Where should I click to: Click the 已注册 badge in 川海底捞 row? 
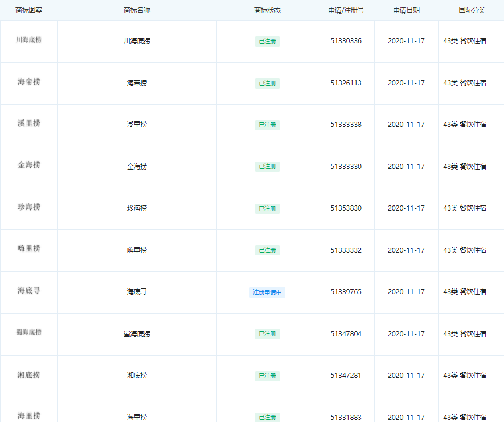pos(267,42)
